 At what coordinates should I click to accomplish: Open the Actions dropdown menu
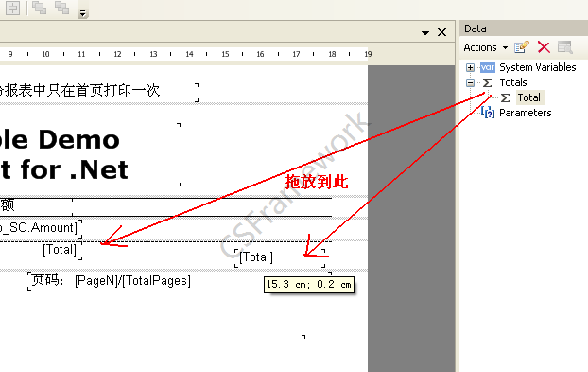click(x=486, y=47)
